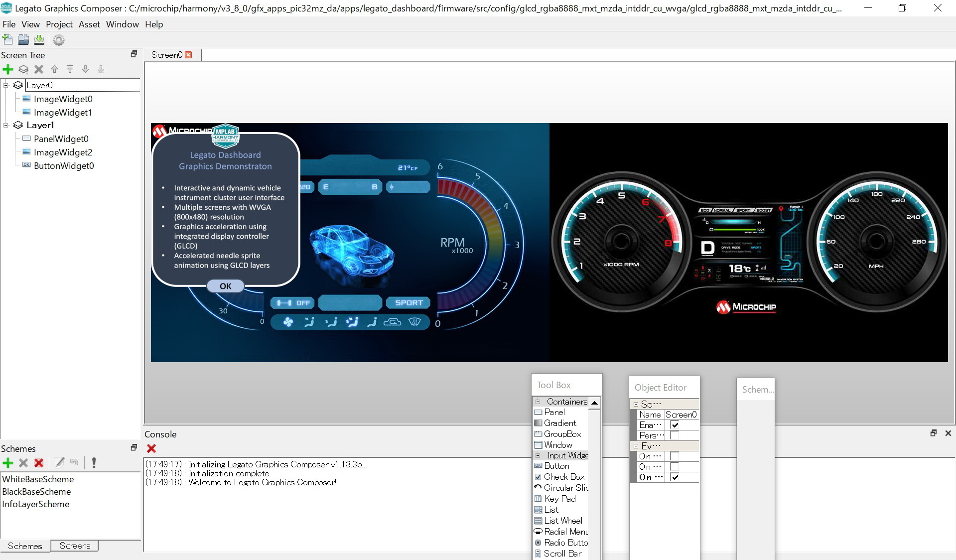Image resolution: width=956 pixels, height=560 pixels.
Task: Delete selected item in Screen Tree toolbar
Action: pos(39,69)
